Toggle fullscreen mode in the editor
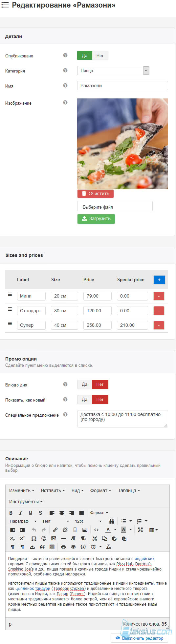The image size is (176, 644). click(x=140, y=530)
